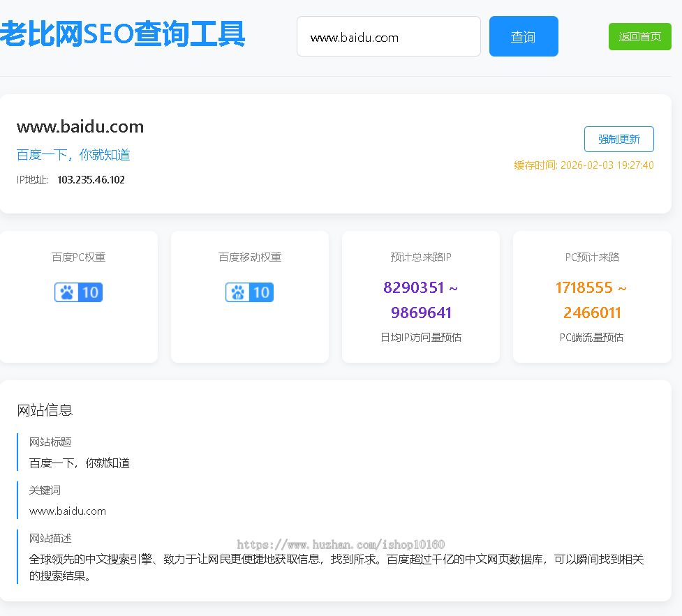
Task: Click the 百度移动权重 card label
Action: [x=250, y=257]
